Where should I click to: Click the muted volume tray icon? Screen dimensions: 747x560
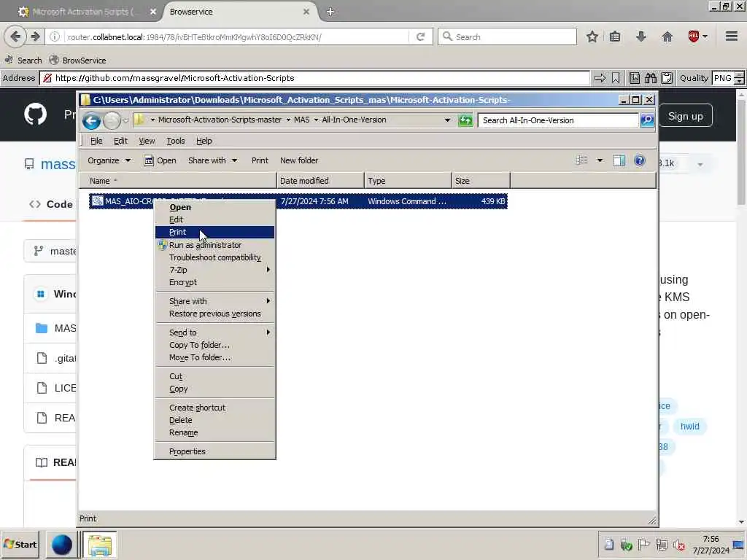(679, 545)
